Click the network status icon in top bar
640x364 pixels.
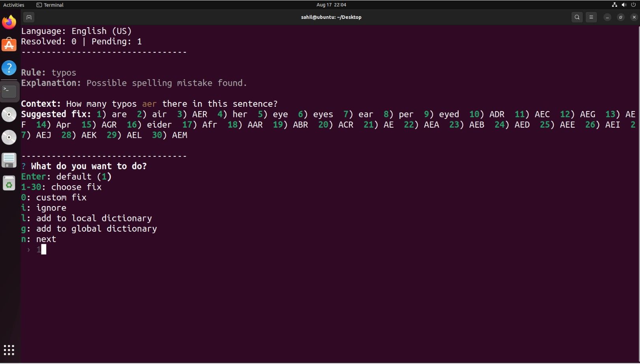click(x=614, y=5)
